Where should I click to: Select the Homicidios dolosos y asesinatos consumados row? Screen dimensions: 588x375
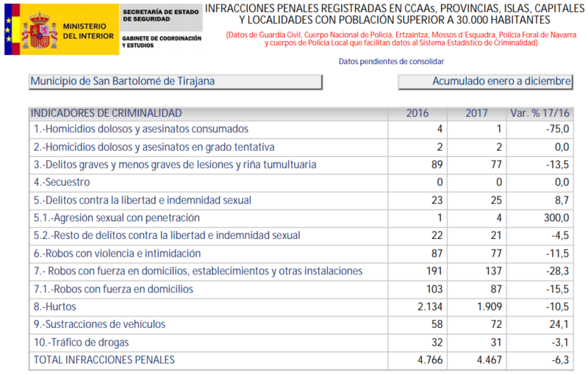[138, 129]
